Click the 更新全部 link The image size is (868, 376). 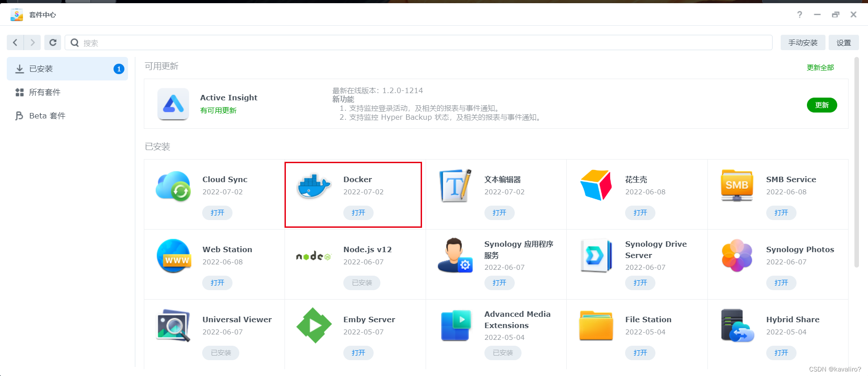[820, 67]
